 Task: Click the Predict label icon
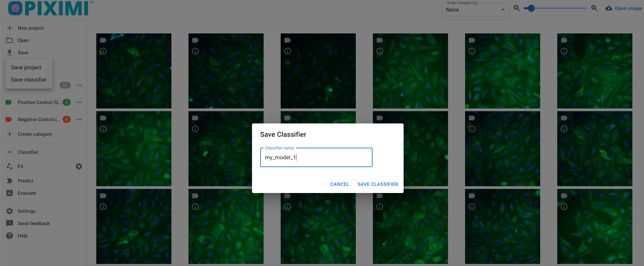pyautogui.click(x=10, y=181)
